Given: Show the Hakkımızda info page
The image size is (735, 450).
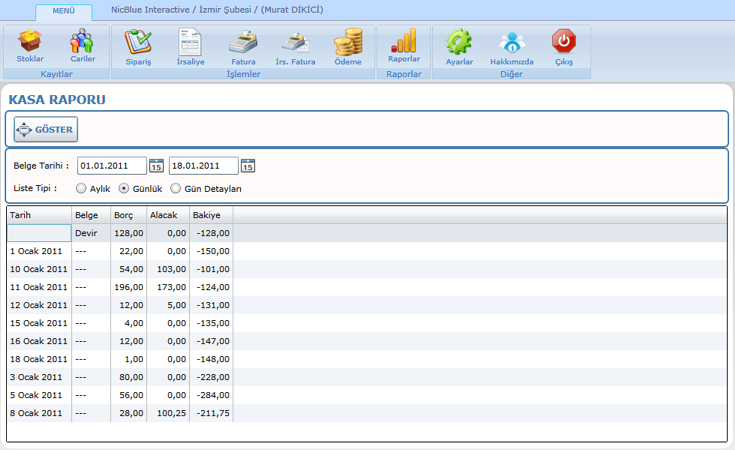Looking at the screenshot, I should (511, 46).
